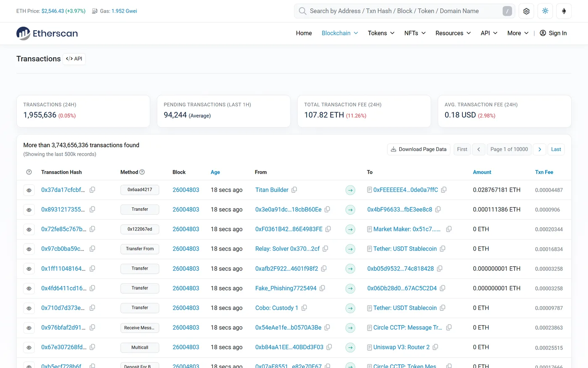Viewport: 588px width, 368px height.
Task: Copy sender address 0xF0361B42...86E4983FE
Action: tap(328, 229)
